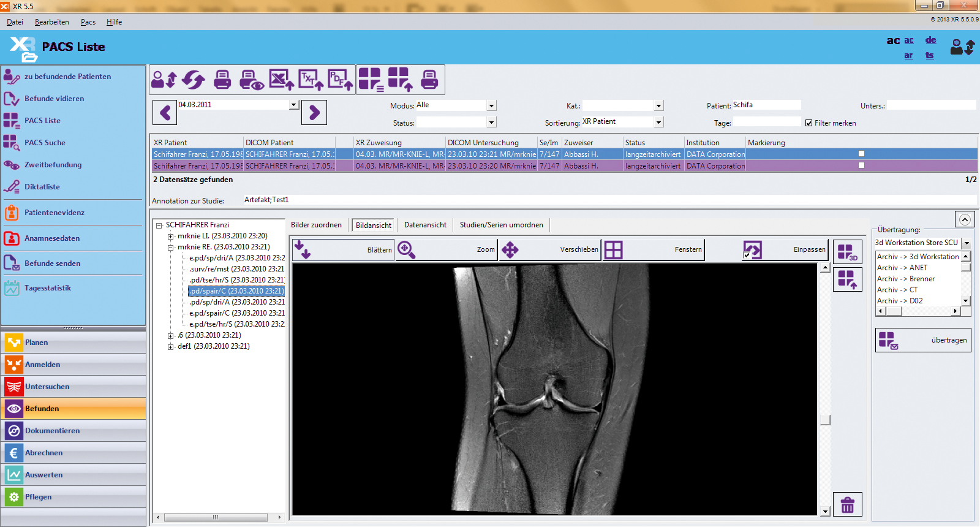The height and width of the screenshot is (527, 980).
Task: Open the Modus dropdown
Action: (491, 106)
